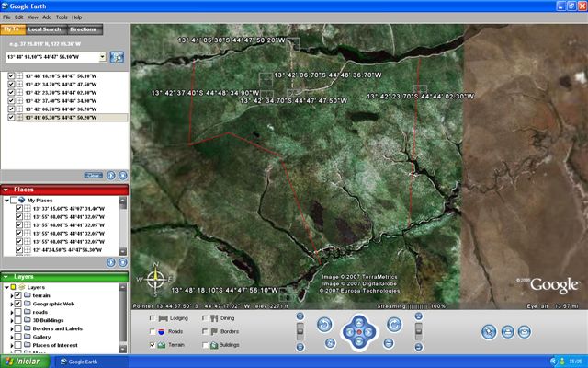Pan the view down
This screenshot has height=368, width=588.
[x=359, y=341]
